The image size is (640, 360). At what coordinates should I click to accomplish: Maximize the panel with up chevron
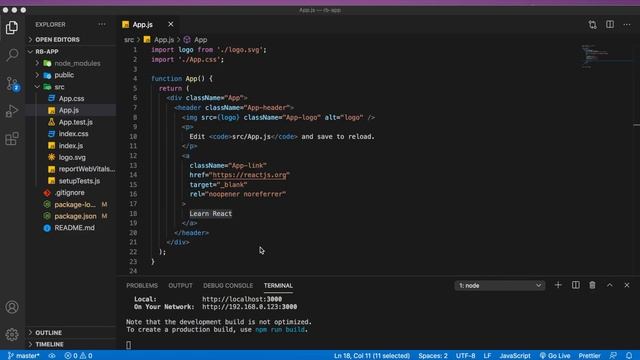pos(609,285)
